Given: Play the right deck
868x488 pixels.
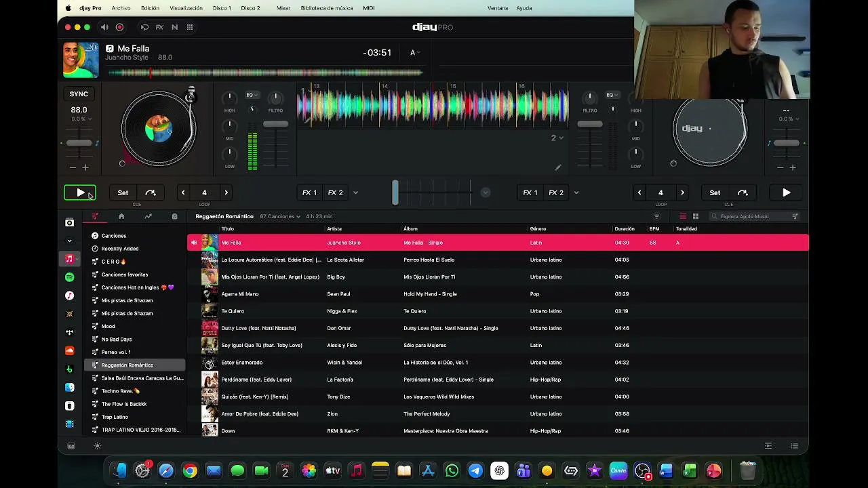Looking at the screenshot, I should (787, 192).
